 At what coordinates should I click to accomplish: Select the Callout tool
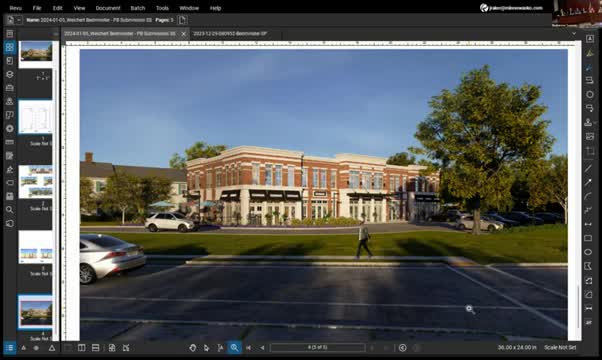pyautogui.click(x=590, y=81)
